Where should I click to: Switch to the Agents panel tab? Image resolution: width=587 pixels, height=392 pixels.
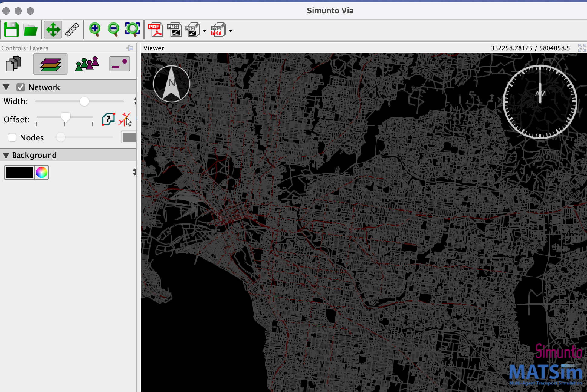pos(87,64)
